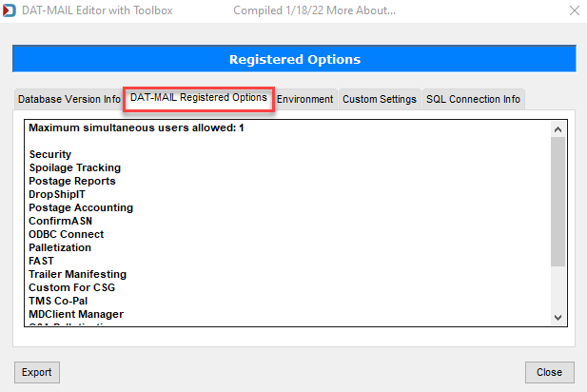Switch to the Environment tab
The image size is (587, 392).
305,99
